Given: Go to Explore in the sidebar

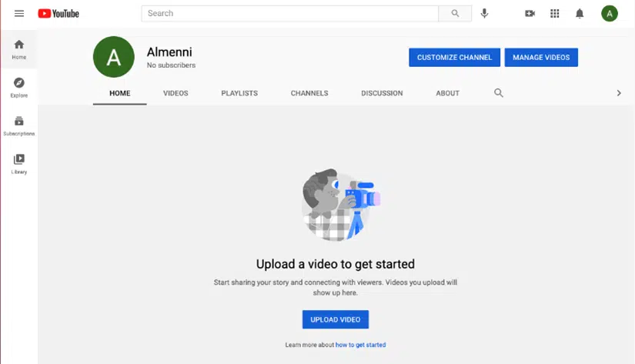Looking at the screenshot, I should pos(19,88).
